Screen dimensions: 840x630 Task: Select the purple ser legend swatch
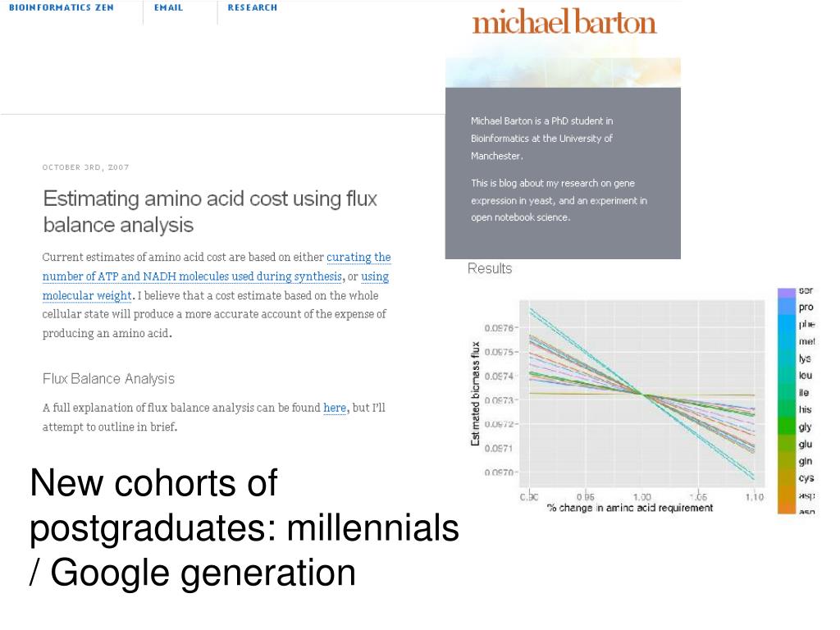coord(787,293)
